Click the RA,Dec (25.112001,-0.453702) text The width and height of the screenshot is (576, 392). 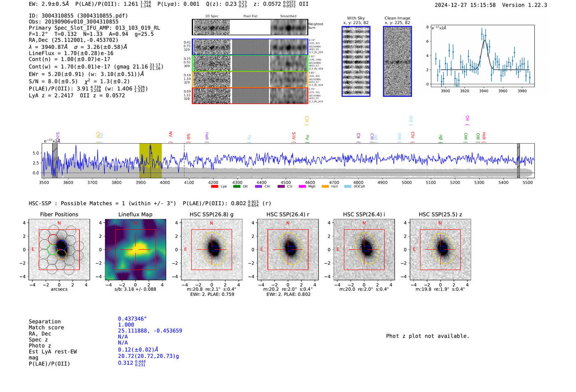73,40
